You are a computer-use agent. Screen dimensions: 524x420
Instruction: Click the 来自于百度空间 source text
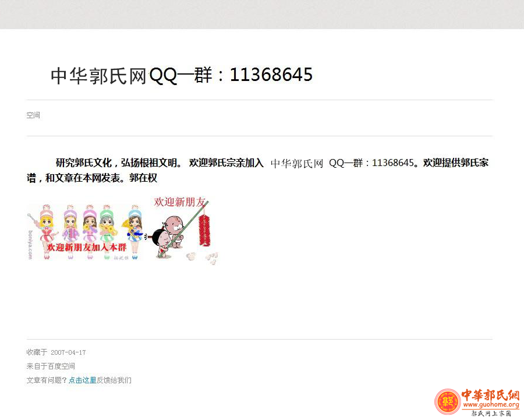tap(51, 366)
